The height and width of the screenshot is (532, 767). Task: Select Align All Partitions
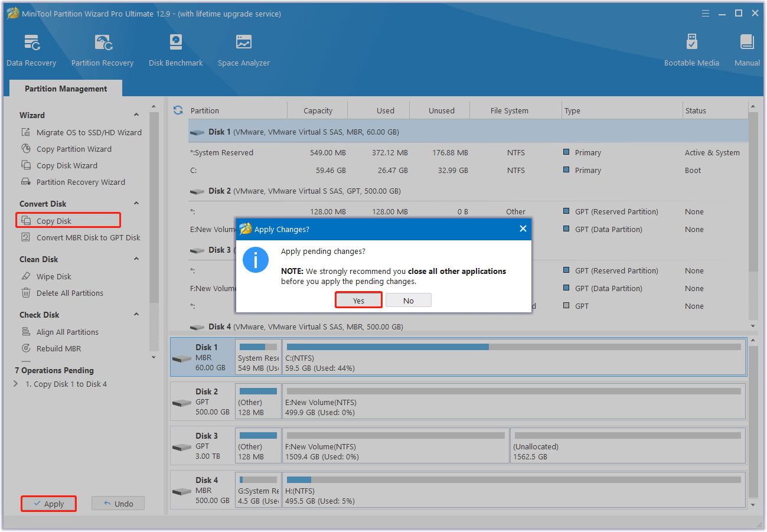click(60, 332)
